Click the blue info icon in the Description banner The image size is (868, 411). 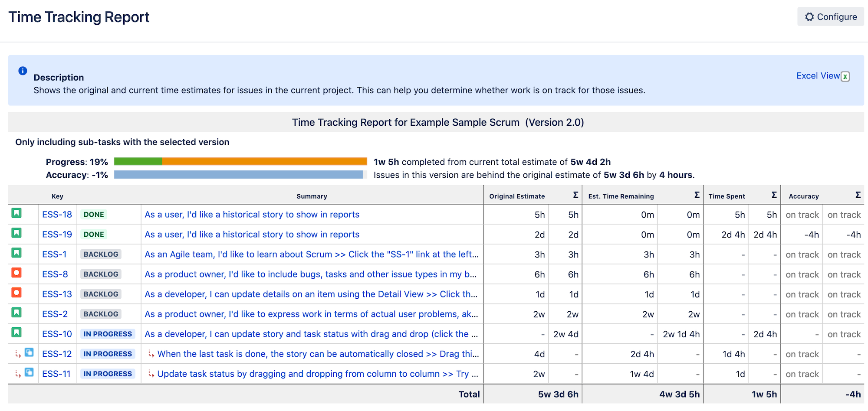tap(22, 71)
